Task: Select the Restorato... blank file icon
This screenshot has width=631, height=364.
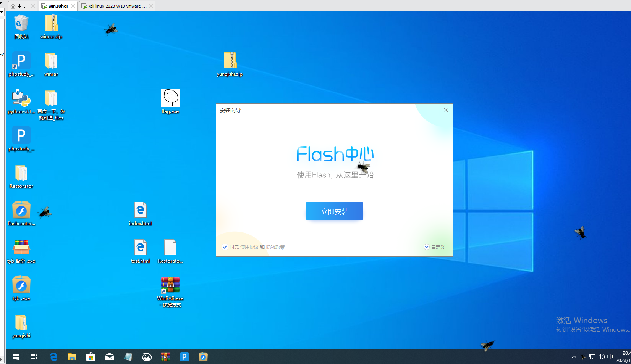Action: [x=170, y=251]
